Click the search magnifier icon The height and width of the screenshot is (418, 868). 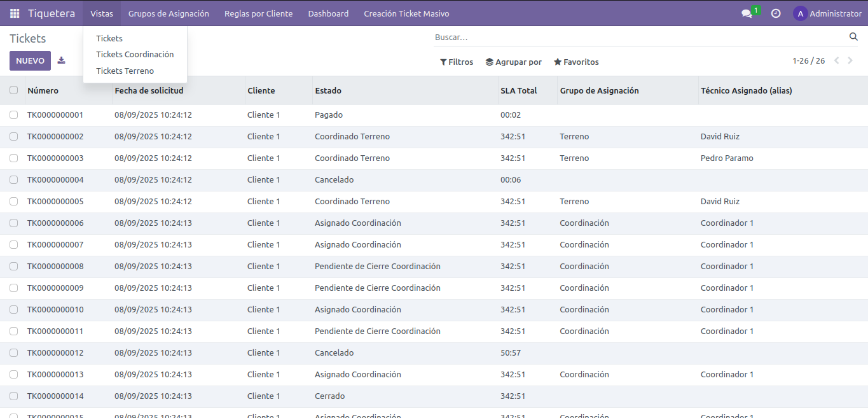pyautogui.click(x=853, y=37)
